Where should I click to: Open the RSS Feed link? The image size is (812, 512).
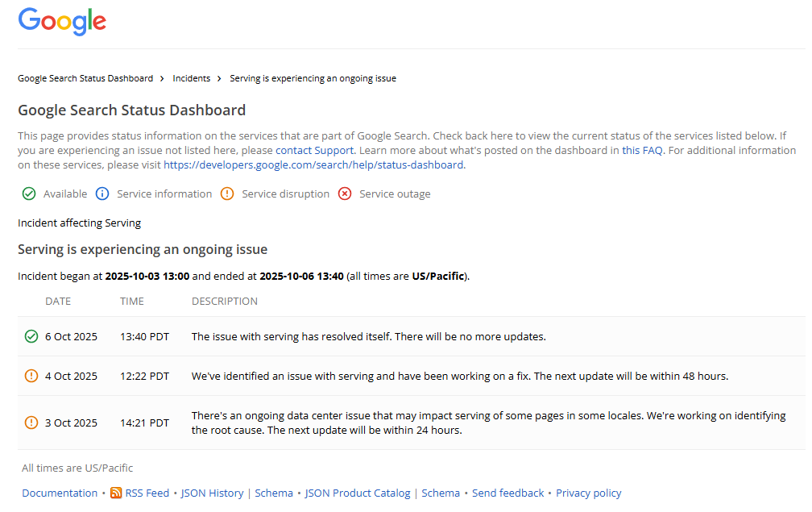tap(147, 493)
